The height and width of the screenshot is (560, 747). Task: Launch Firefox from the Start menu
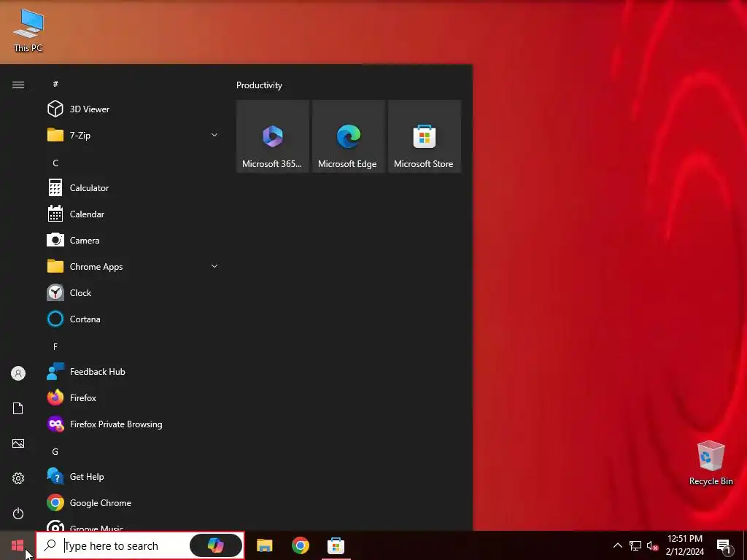tap(133, 397)
